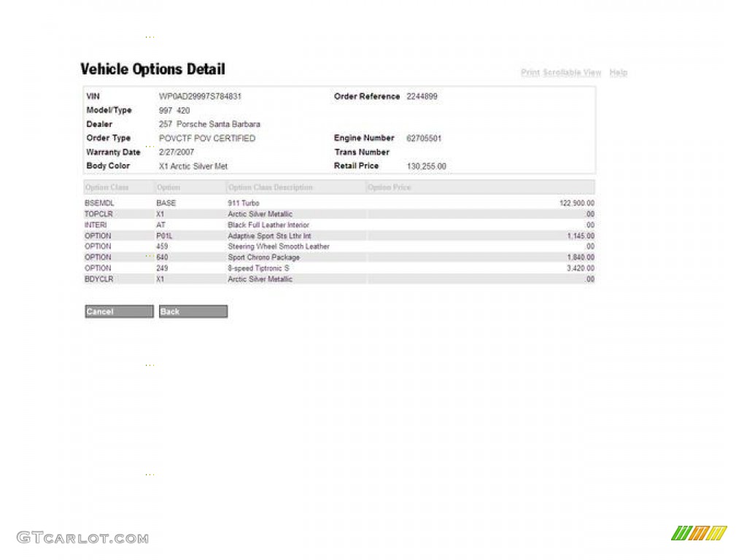Open the Help link
747x560 pixels.
pyautogui.click(x=619, y=72)
